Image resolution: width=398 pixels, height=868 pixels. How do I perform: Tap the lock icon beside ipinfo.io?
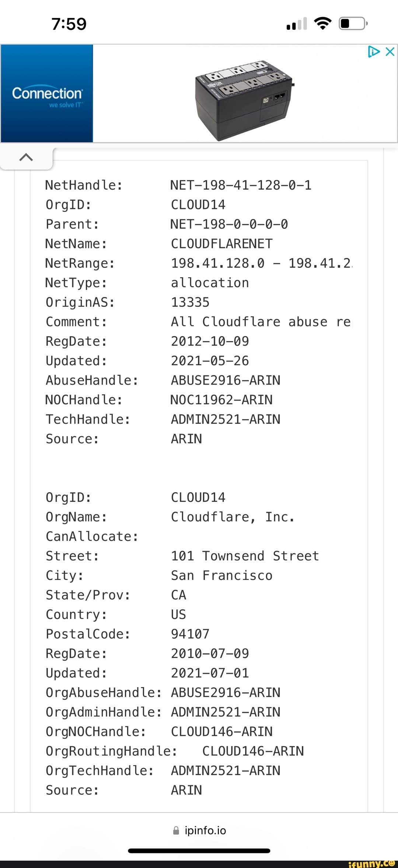click(x=176, y=830)
